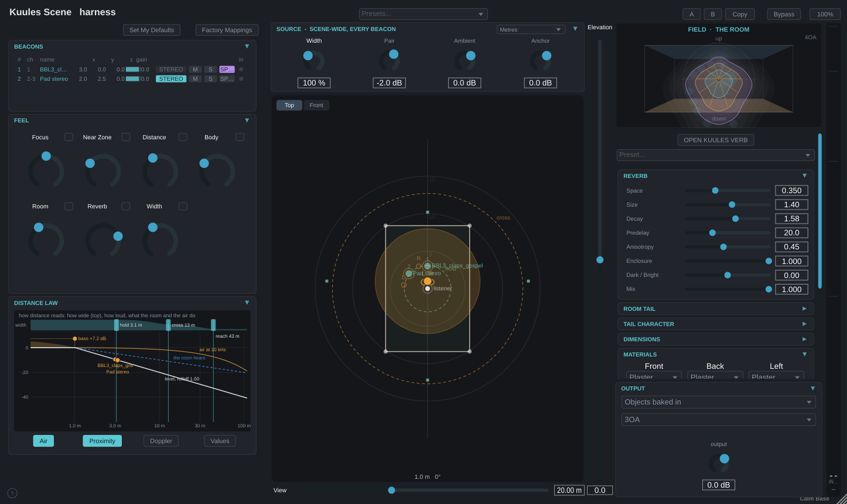Click the Source Ambient knob
This screenshot has width=847, height=504.
pyautogui.click(x=465, y=61)
